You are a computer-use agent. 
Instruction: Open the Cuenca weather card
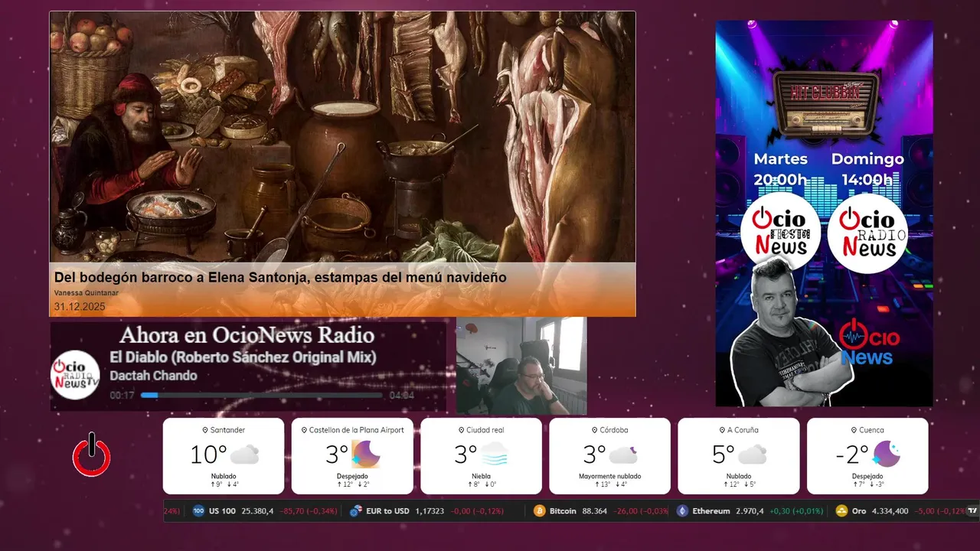[867, 455]
